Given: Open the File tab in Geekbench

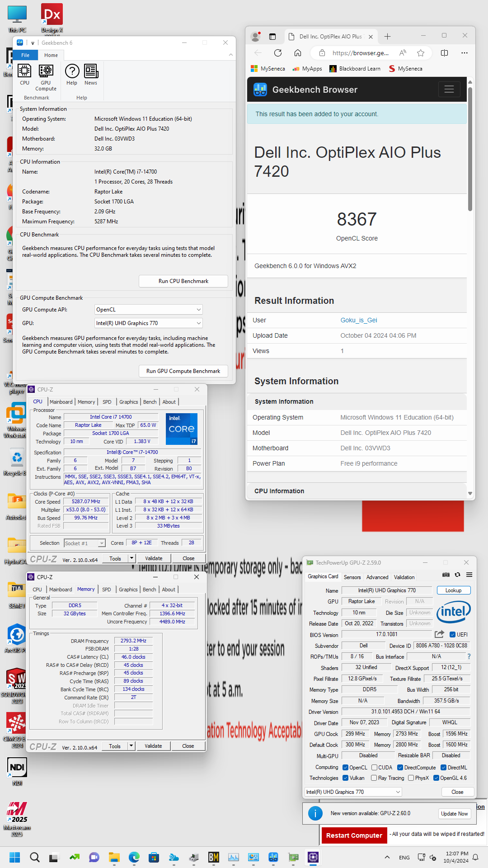Looking at the screenshot, I should [25, 55].
